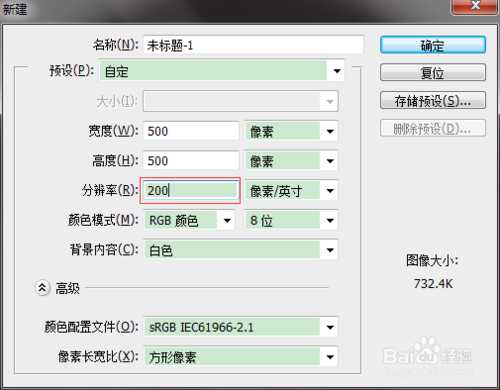The image size is (500, 390).
Task: Open the 颜色模式 dropdown showing RGB 颜色
Action: pyautogui.click(x=189, y=220)
